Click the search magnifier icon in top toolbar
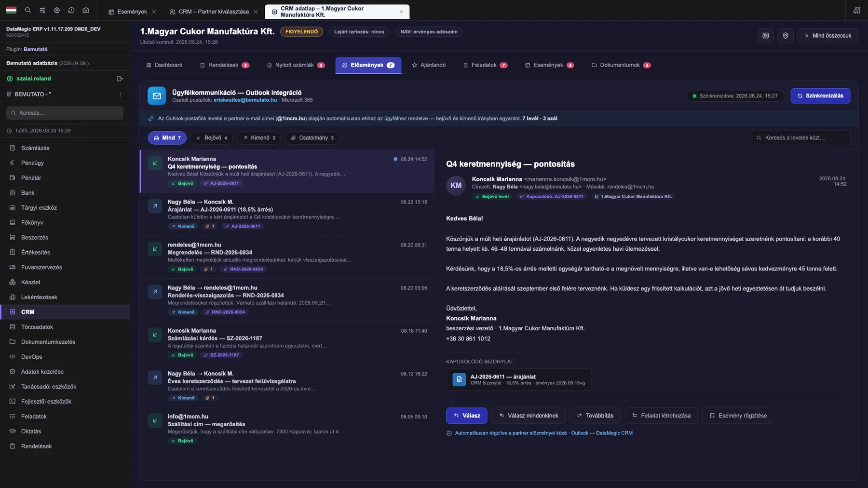 point(28,10)
